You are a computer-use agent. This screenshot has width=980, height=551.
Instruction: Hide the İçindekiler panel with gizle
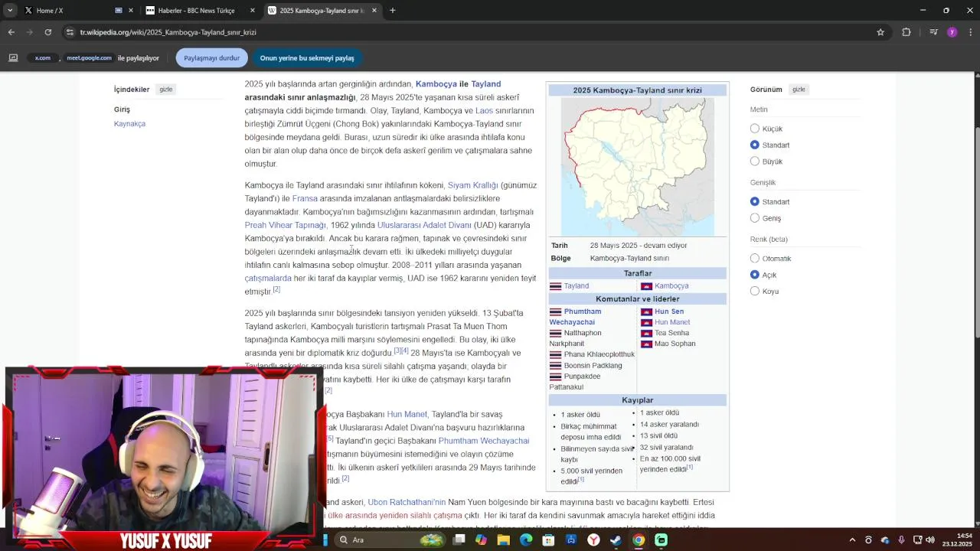point(165,90)
